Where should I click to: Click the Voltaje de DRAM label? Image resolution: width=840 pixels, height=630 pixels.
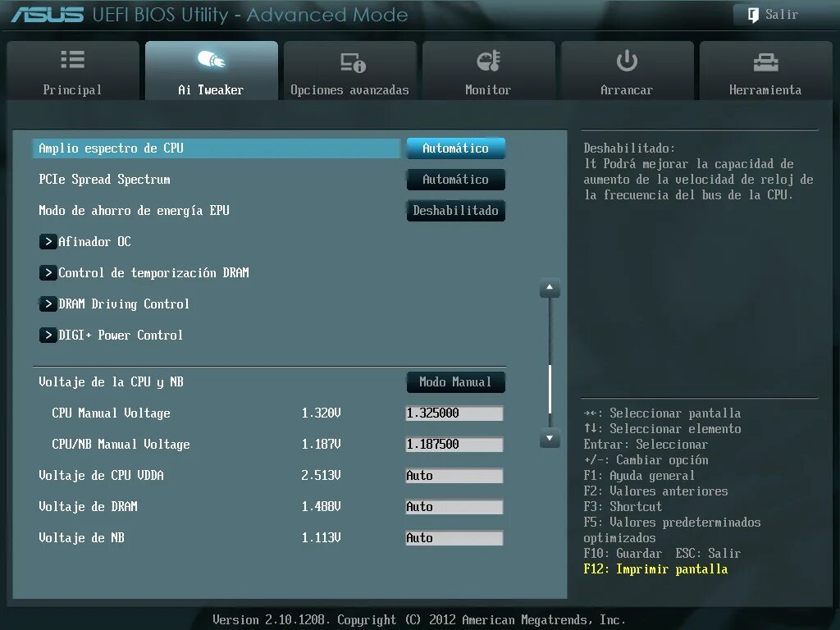click(89, 506)
